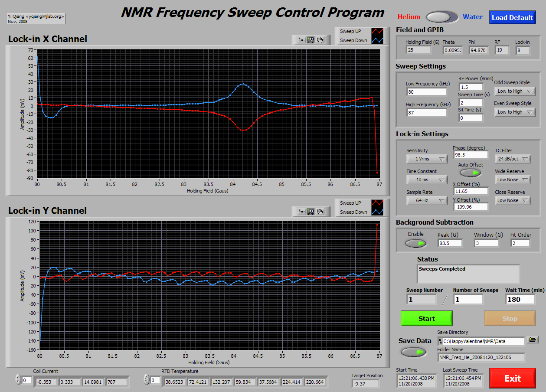The width and height of the screenshot is (546, 392).
Task: Toggle the Helium/Water switch
Action: pyautogui.click(x=442, y=17)
